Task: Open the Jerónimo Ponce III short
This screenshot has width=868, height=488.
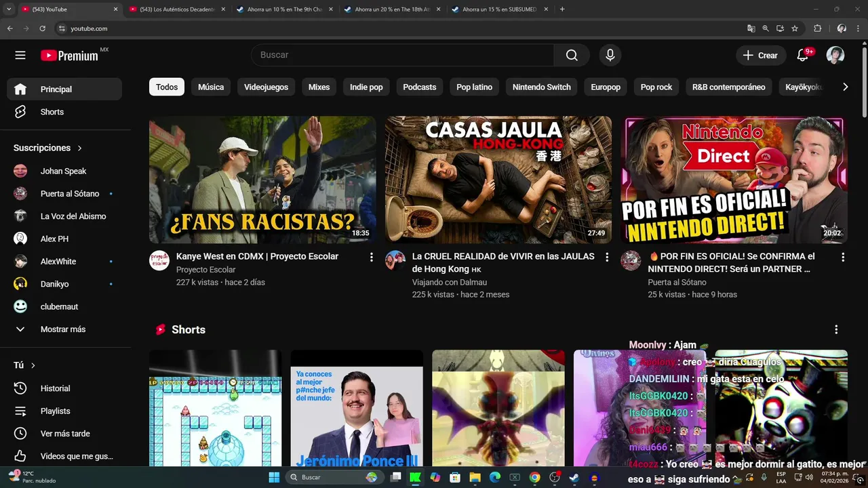Action: click(357, 408)
